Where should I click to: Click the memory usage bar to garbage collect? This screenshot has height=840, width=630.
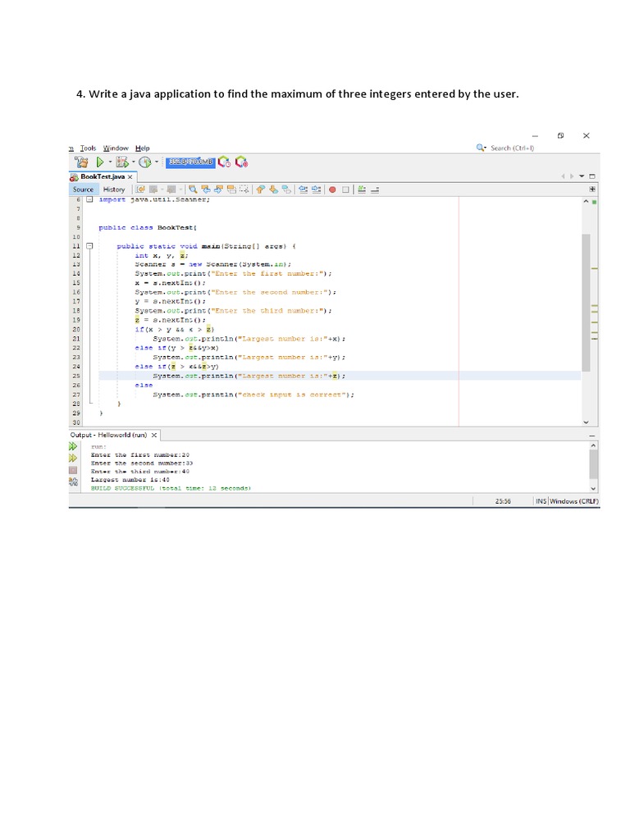pos(190,162)
